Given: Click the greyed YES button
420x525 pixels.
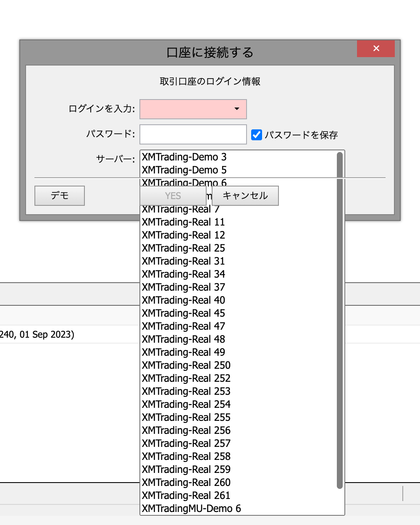Looking at the screenshot, I should [173, 196].
